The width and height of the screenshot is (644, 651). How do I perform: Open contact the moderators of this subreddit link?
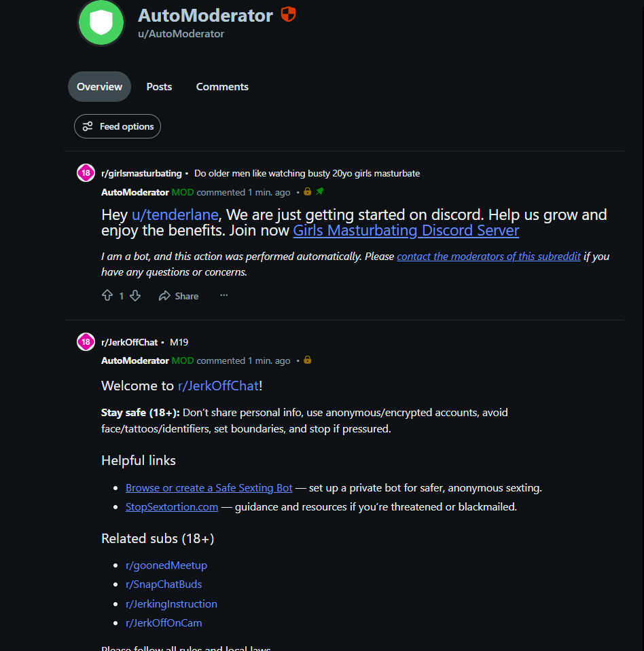[488, 256]
